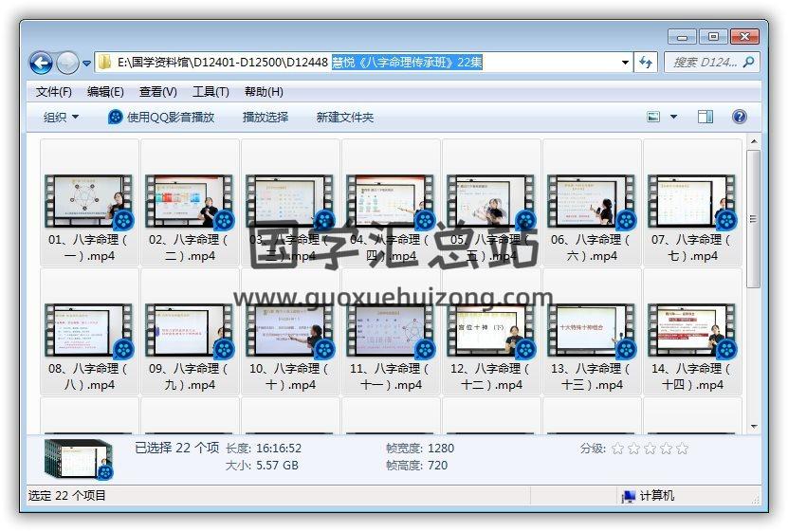Select video 02、八字命理（二）.mp4 thumbnail
Screen dimensions: 788x532
(190, 201)
